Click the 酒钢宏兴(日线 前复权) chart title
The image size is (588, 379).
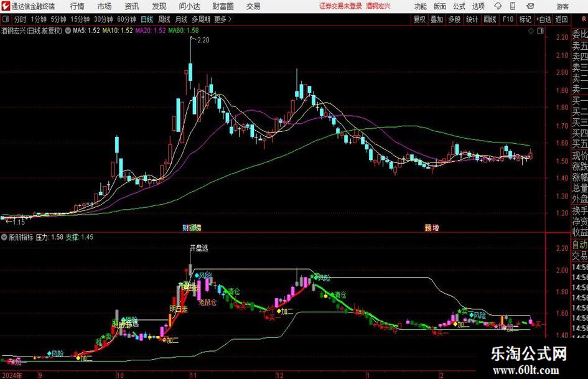point(32,30)
